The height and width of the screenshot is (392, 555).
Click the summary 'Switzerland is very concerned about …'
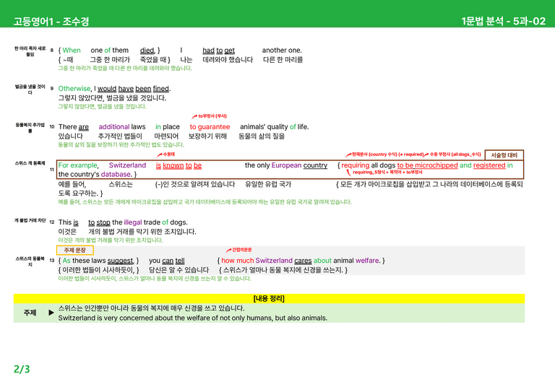[x=192, y=318]
